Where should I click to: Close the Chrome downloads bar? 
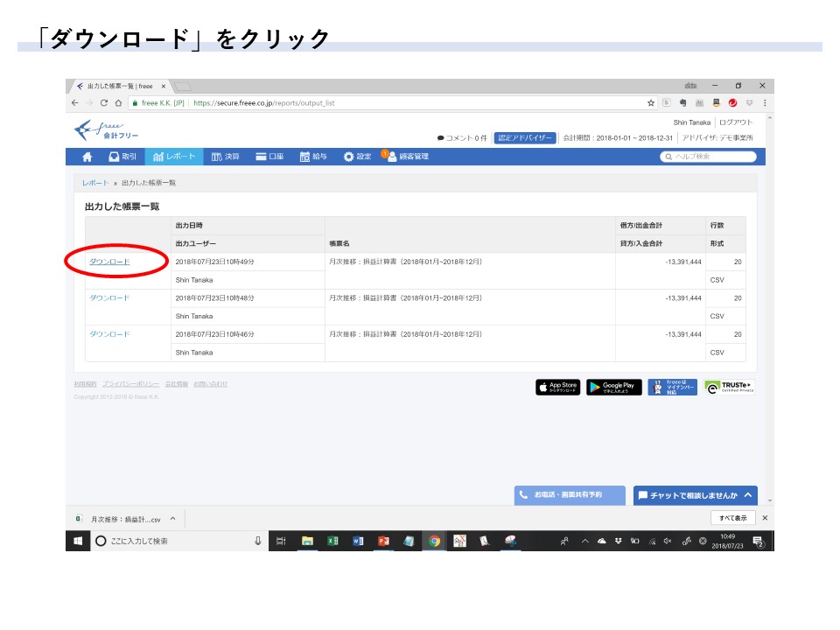click(x=765, y=518)
